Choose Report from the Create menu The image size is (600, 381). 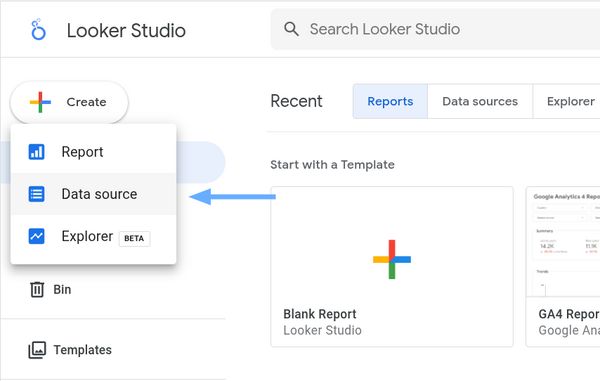click(93, 152)
